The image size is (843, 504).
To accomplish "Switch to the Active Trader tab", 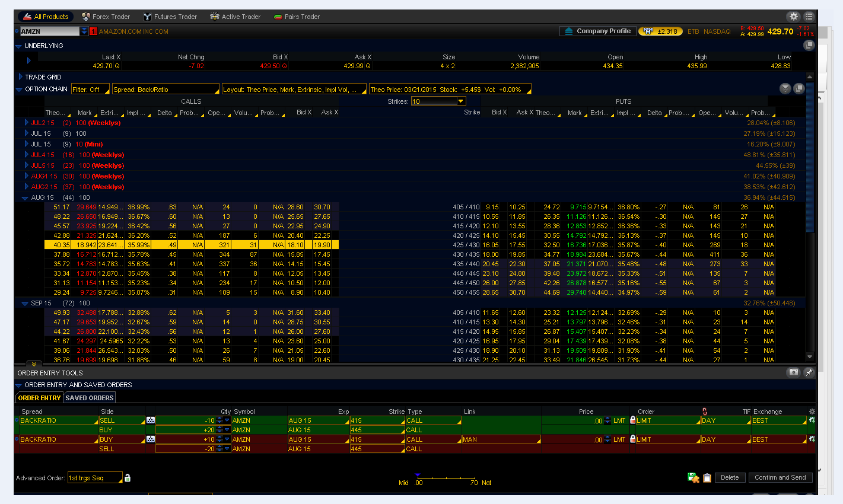I will coord(235,17).
